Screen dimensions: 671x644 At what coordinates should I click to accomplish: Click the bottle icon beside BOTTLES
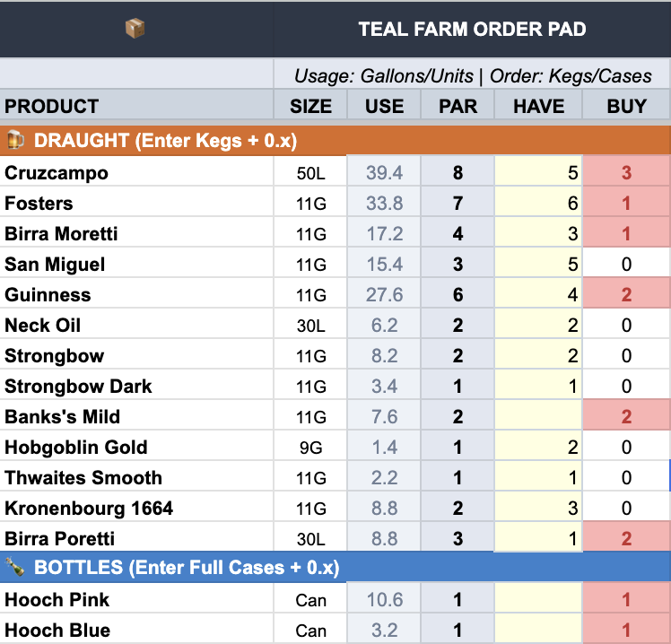[15, 568]
